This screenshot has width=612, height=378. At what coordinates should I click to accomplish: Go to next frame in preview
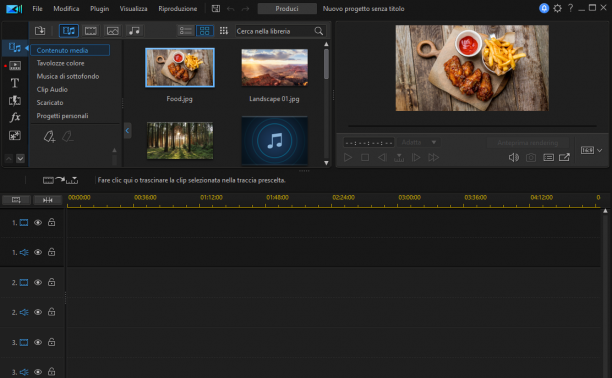416,157
